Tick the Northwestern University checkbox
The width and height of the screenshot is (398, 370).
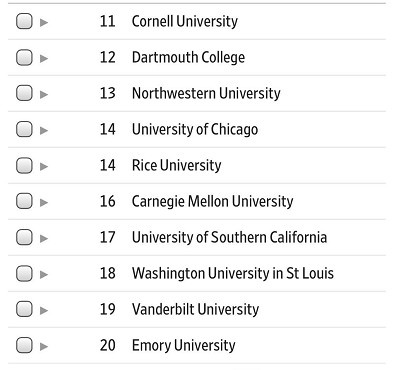24,93
